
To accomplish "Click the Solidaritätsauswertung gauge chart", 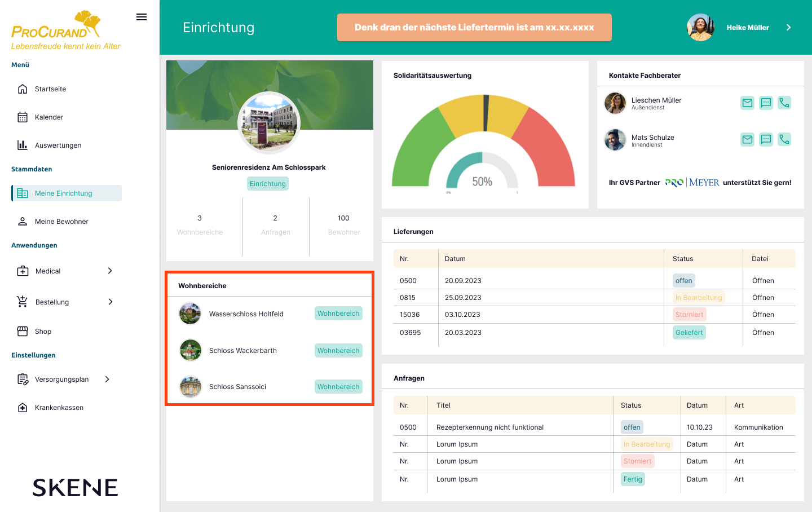I will pos(483,141).
